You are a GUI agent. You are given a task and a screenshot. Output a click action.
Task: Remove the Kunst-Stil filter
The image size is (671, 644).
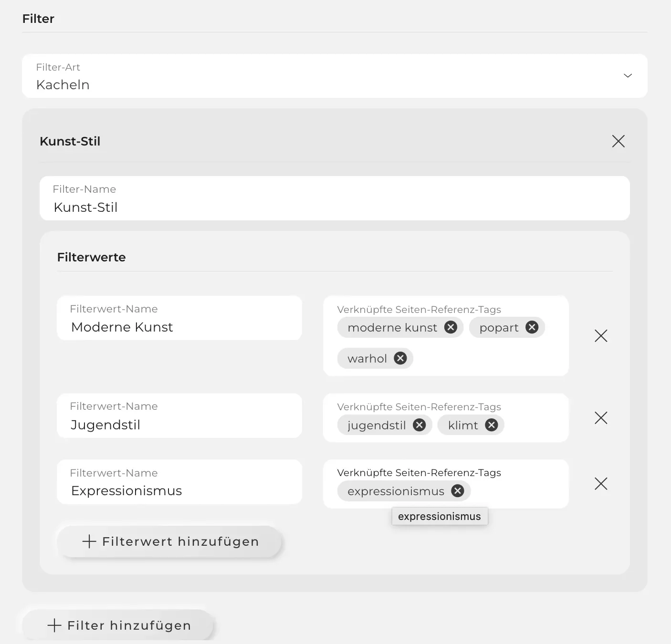click(x=618, y=141)
